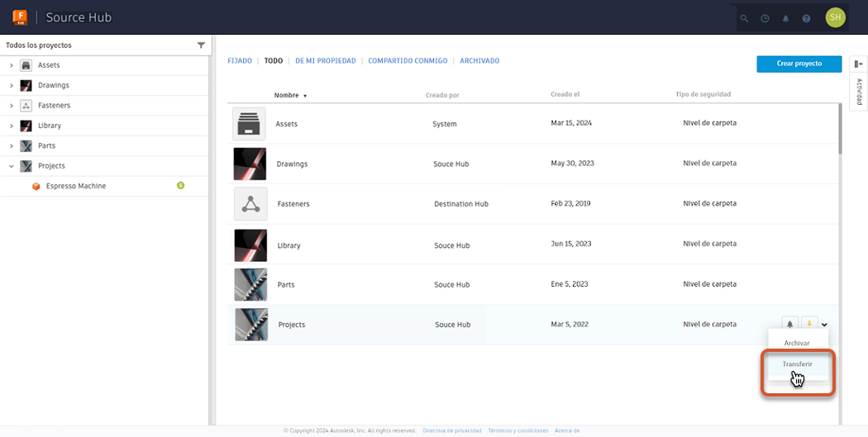
Task: Open the search magnifier icon
Action: (x=744, y=18)
